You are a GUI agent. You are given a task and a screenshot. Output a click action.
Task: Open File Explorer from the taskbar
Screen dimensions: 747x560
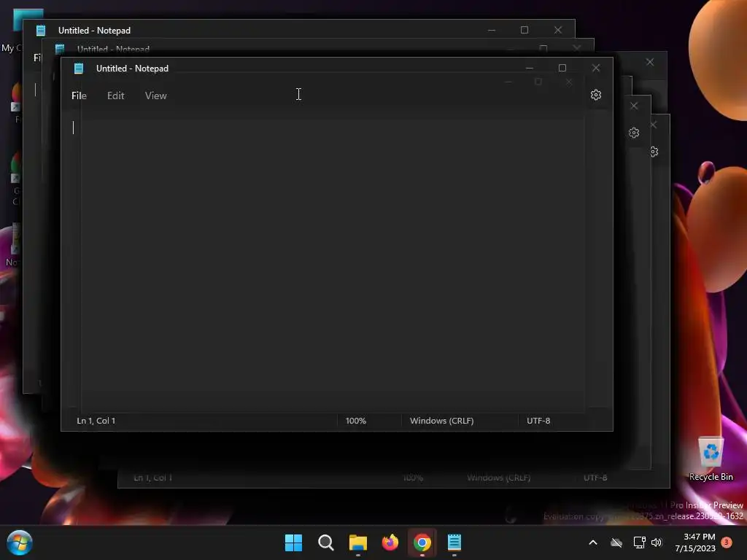(357, 542)
